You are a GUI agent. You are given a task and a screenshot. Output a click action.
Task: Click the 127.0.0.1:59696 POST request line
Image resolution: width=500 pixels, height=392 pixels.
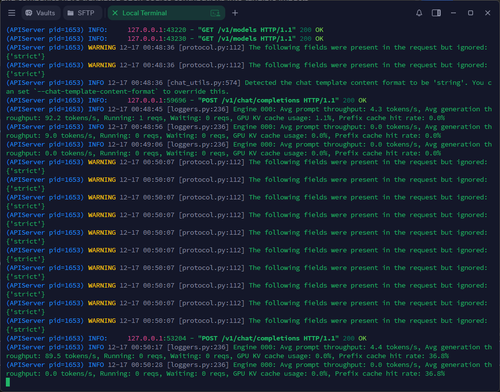pos(186,100)
